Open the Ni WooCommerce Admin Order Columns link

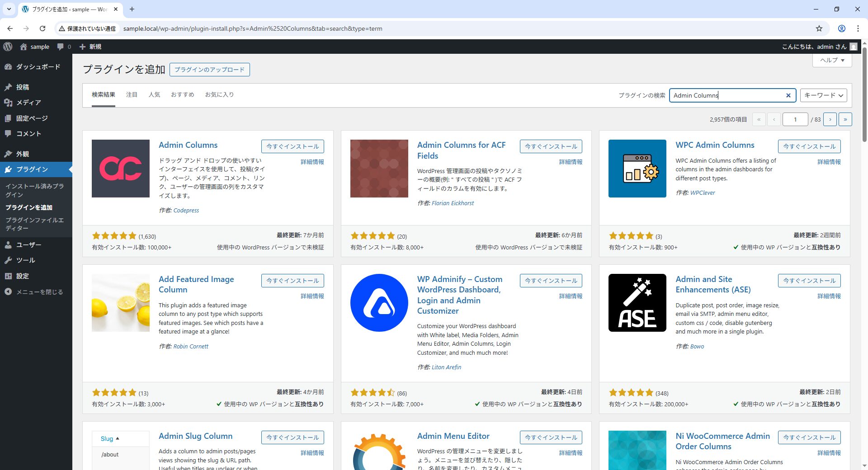click(x=722, y=441)
